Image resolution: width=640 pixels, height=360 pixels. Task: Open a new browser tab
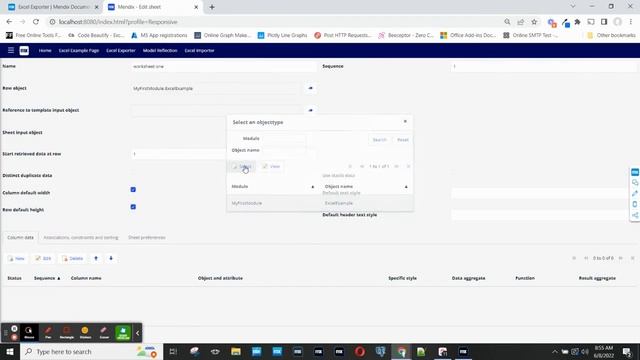(x=212, y=7)
